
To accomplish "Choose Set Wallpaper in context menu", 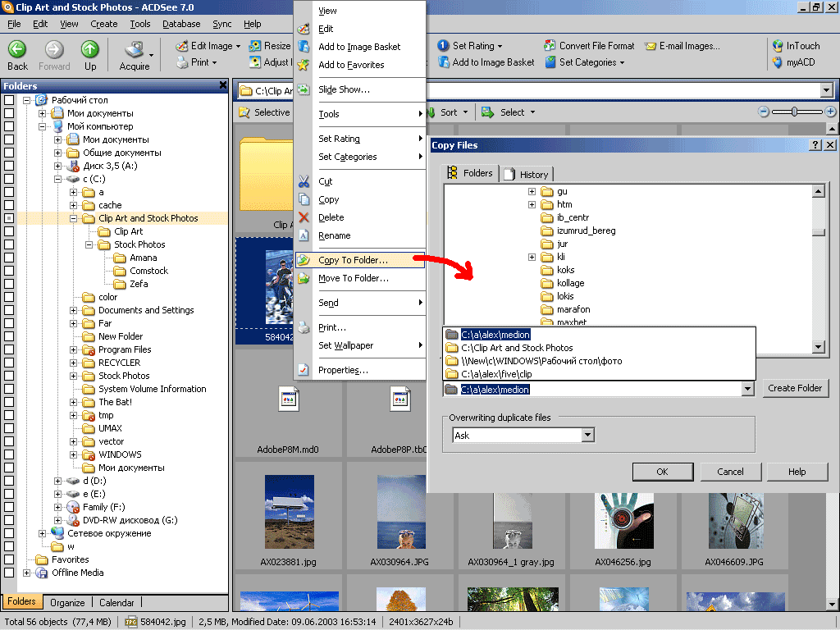I will click(x=360, y=345).
